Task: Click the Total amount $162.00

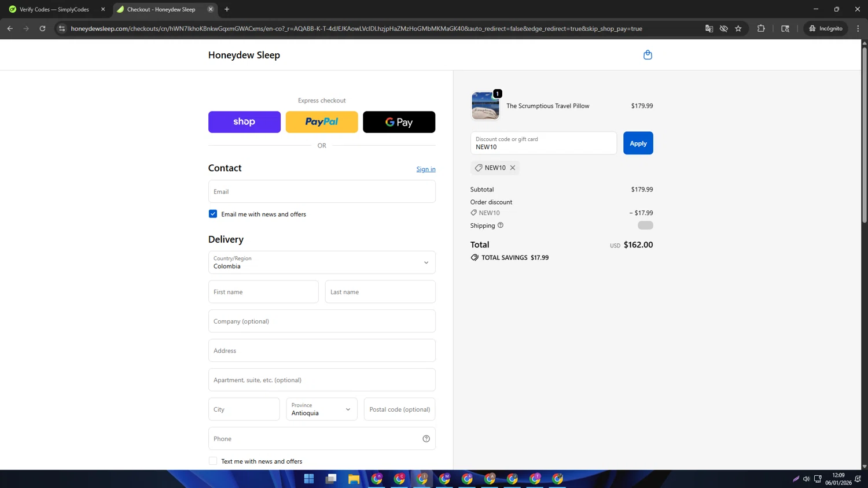Action: click(638, 245)
